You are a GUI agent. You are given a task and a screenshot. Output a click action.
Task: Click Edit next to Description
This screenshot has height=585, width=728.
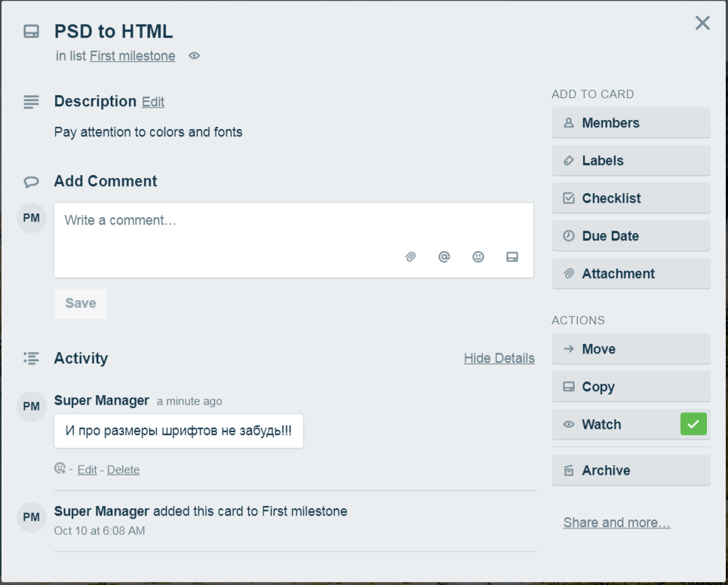click(x=152, y=102)
